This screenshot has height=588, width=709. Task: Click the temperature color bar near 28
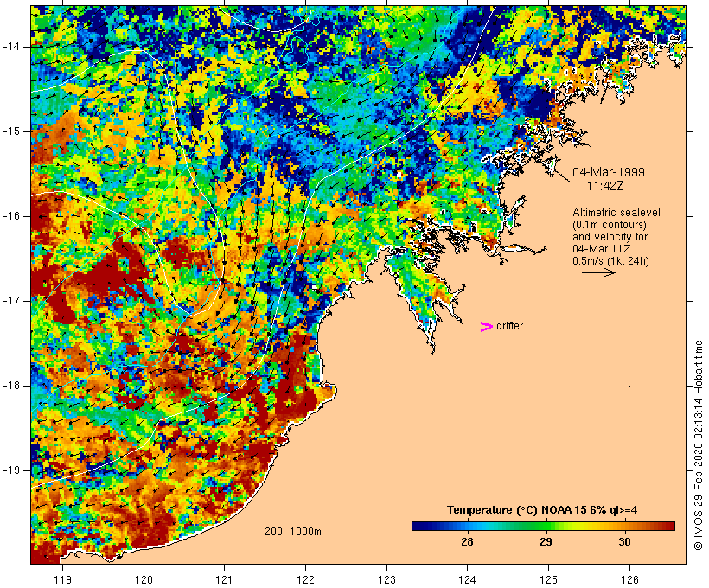click(467, 526)
